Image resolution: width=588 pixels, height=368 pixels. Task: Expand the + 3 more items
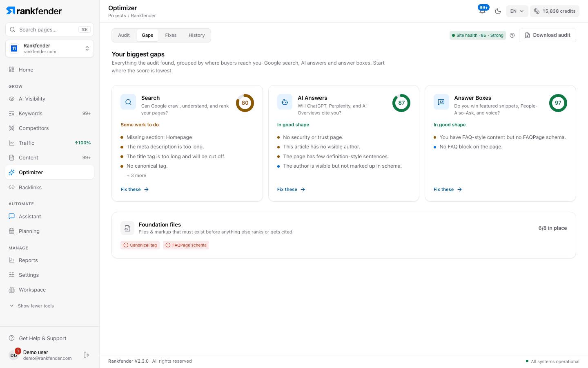[x=136, y=175]
